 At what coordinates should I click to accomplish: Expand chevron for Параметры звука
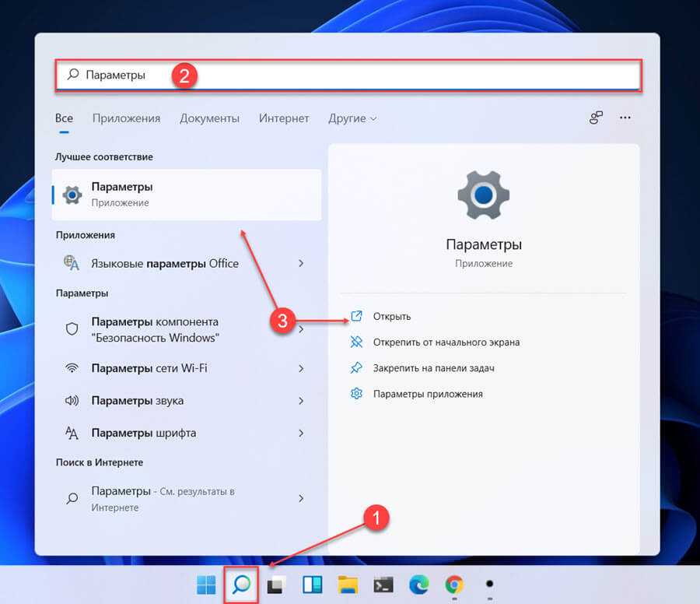(301, 401)
